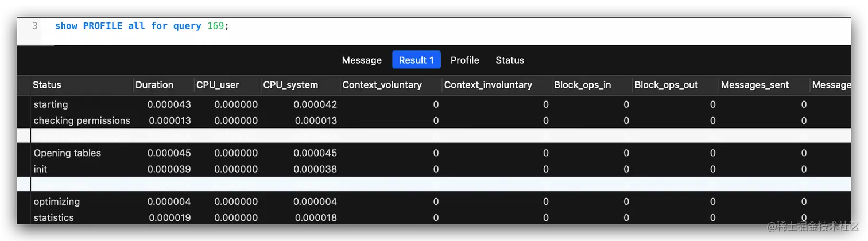Click CPU_user 0.000000 in the init row
The width and height of the screenshot is (868, 241).
pyautogui.click(x=236, y=169)
